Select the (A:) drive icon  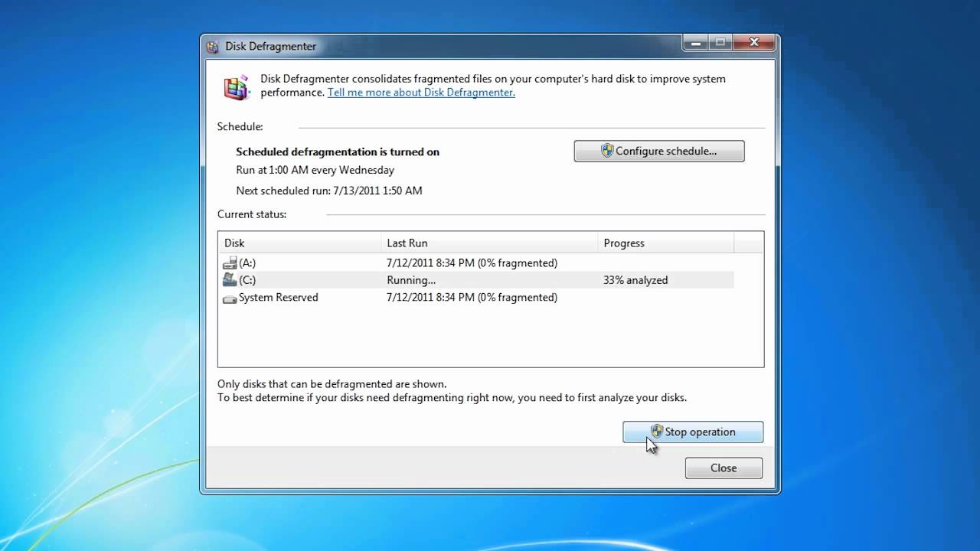click(x=230, y=263)
